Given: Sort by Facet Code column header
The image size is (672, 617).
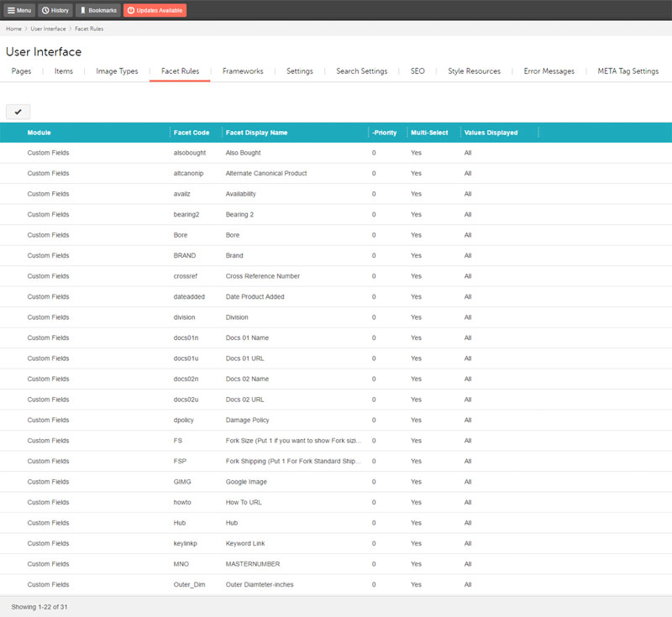Looking at the screenshot, I should pyautogui.click(x=192, y=133).
